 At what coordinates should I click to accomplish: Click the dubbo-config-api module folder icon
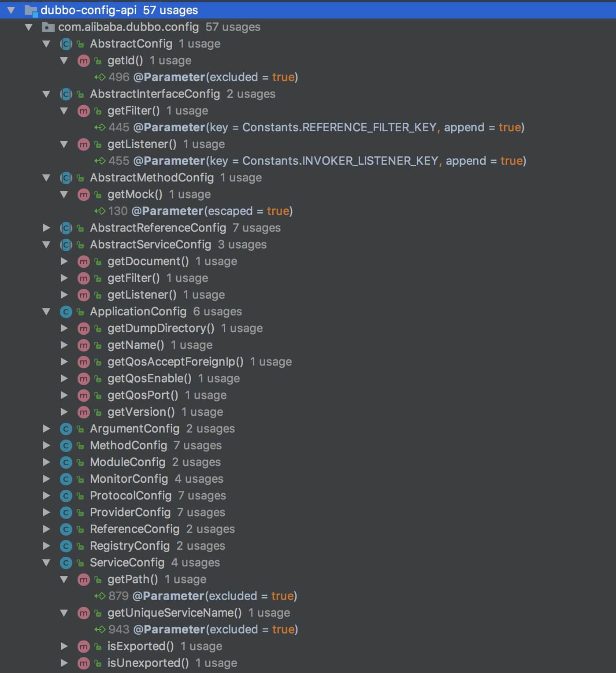coord(31,10)
